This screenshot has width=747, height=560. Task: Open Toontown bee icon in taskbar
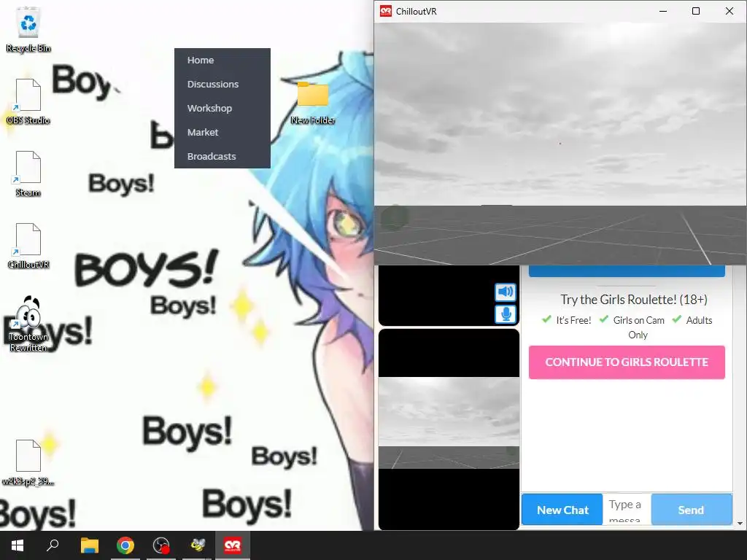pos(197,545)
